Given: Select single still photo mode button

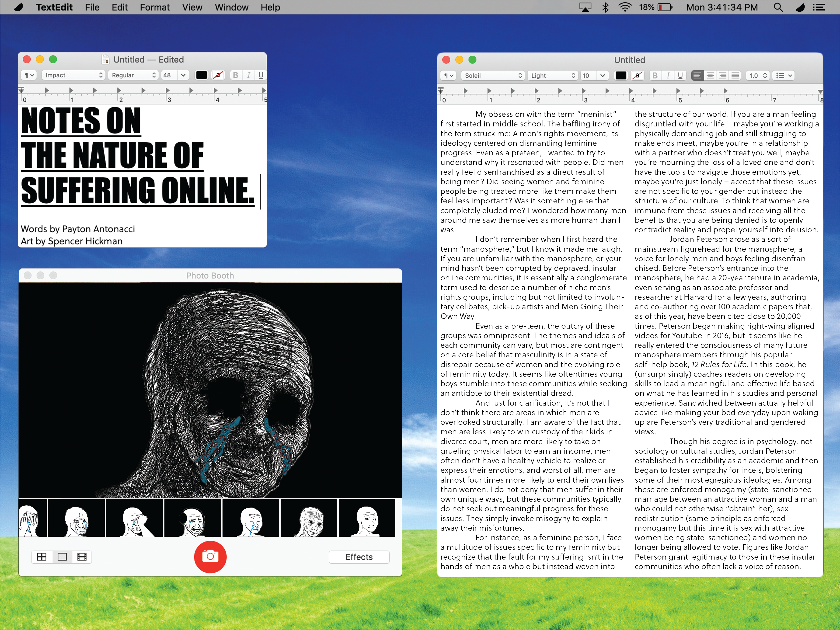Looking at the screenshot, I should click(62, 557).
